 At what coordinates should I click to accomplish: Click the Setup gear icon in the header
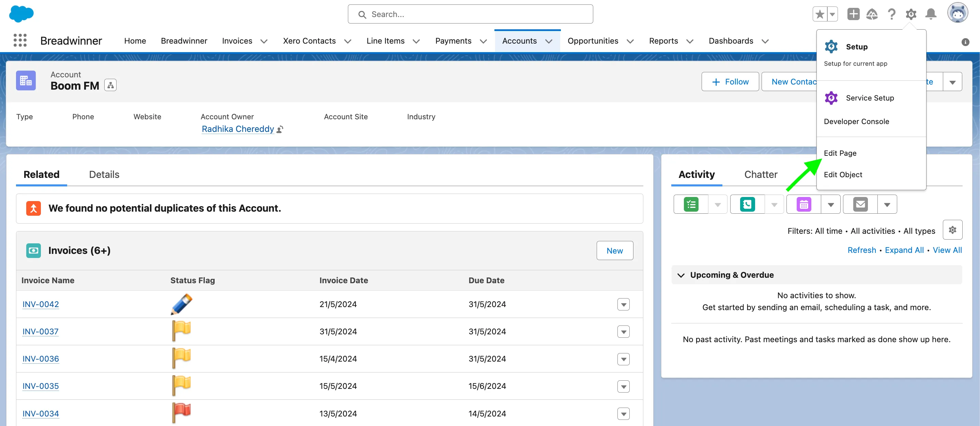(x=911, y=14)
